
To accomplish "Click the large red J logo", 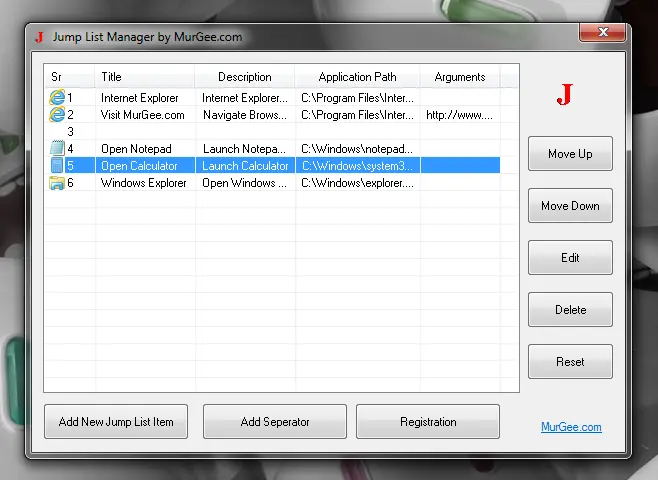I will 565,95.
